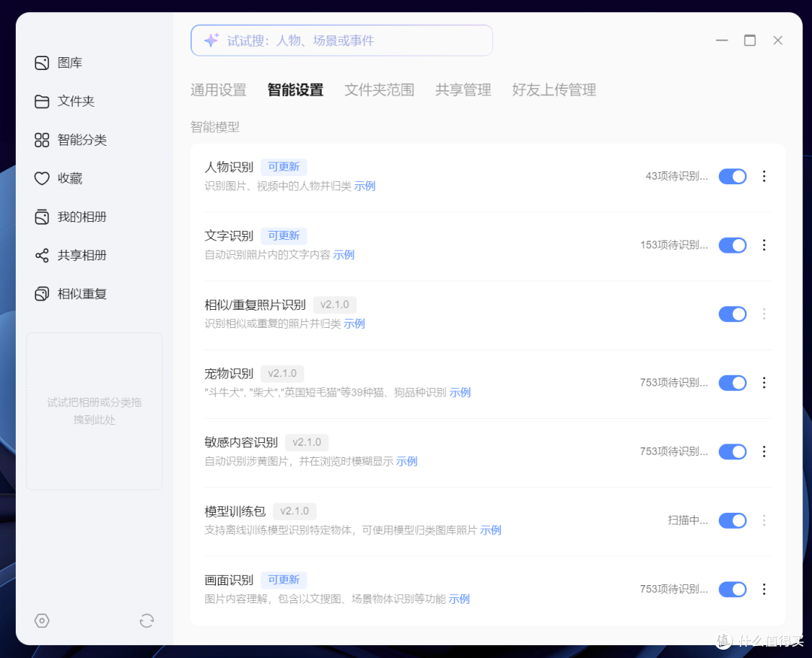
Task: Click 153项待识别 status for 文字识别
Action: (674, 245)
